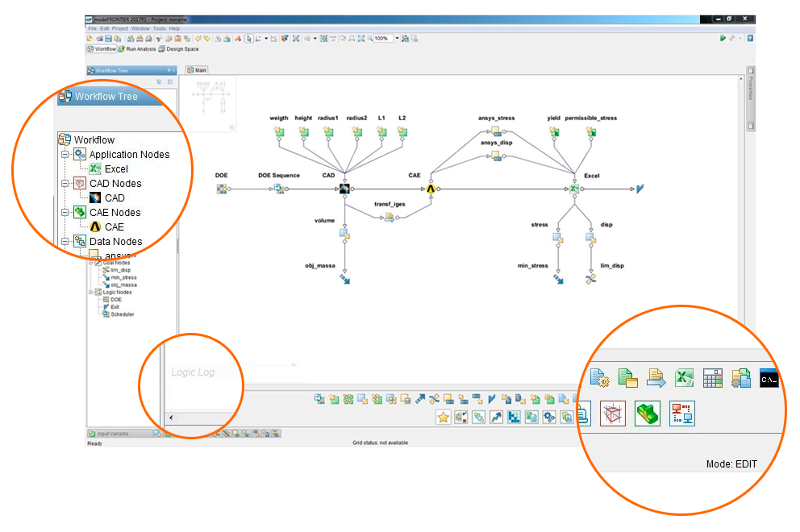Select the weigth input variable node
The height and width of the screenshot is (532, 800).
pos(279,132)
